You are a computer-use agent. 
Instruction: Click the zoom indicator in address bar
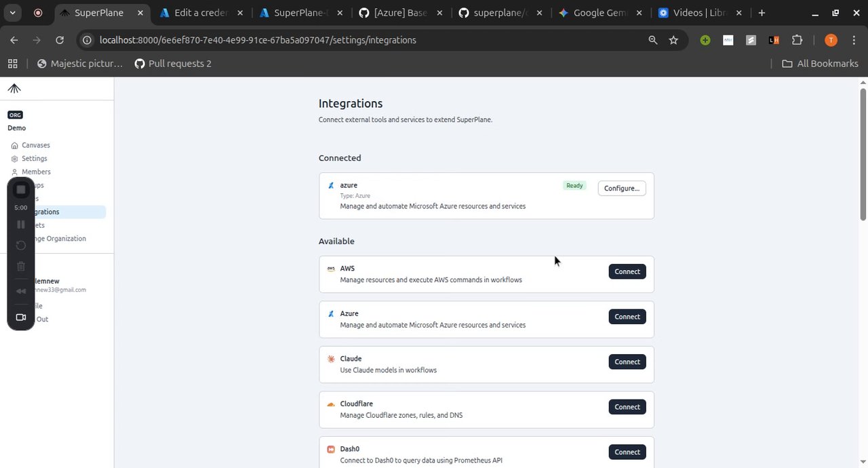[x=653, y=40]
